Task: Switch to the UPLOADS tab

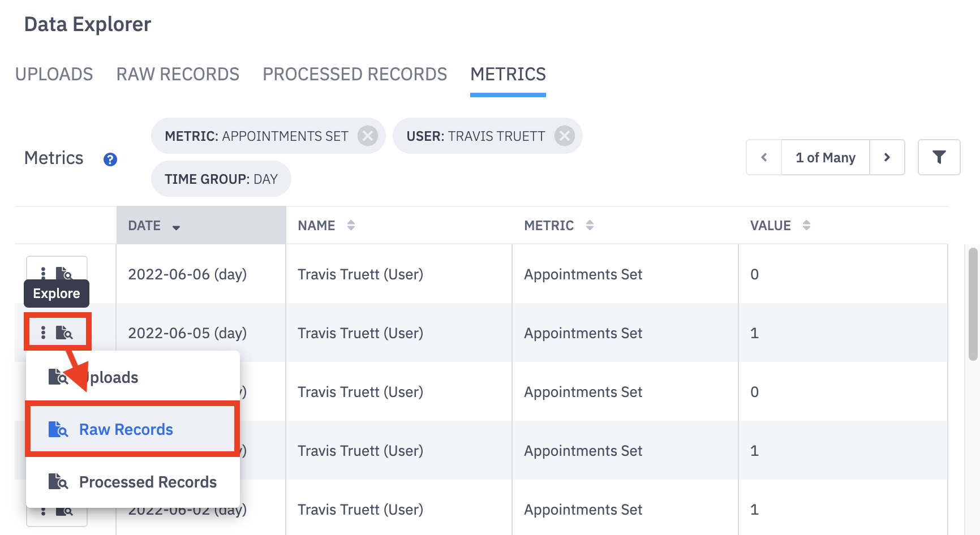Action: pyautogui.click(x=54, y=74)
